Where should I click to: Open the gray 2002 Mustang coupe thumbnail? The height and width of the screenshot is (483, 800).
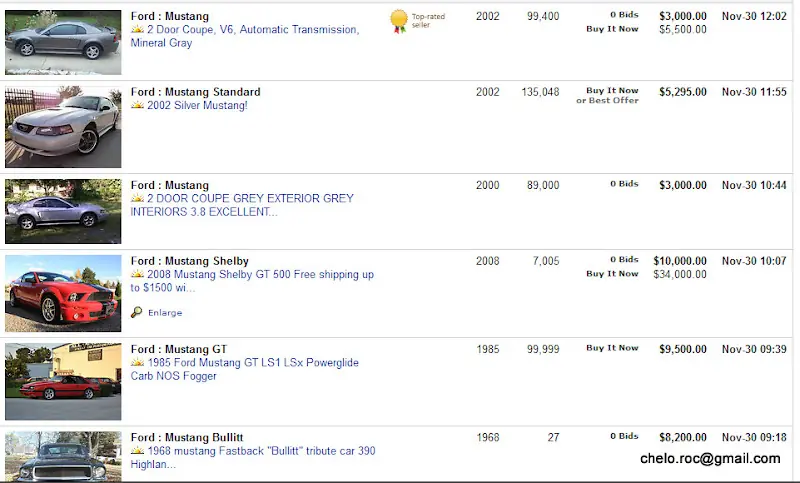(63, 42)
